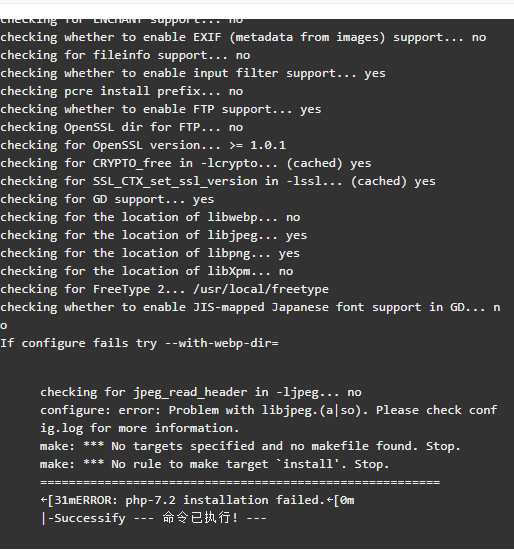Screen dimensions: 514x551
Task: Click the FTP support enable check line
Action: (x=161, y=109)
